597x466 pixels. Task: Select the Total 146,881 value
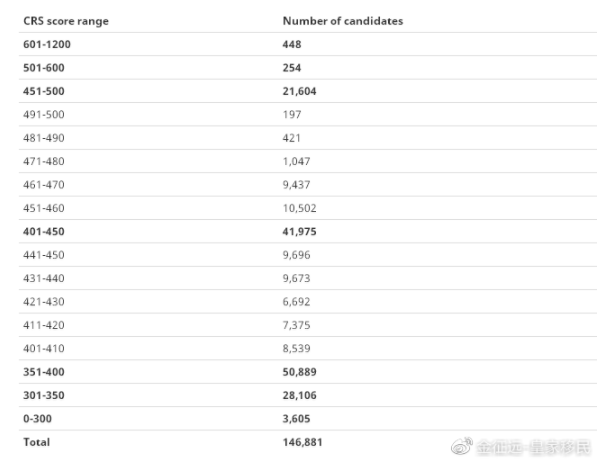tap(302, 442)
